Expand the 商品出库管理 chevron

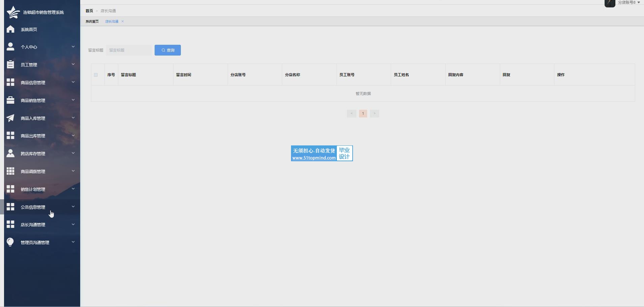(73, 135)
